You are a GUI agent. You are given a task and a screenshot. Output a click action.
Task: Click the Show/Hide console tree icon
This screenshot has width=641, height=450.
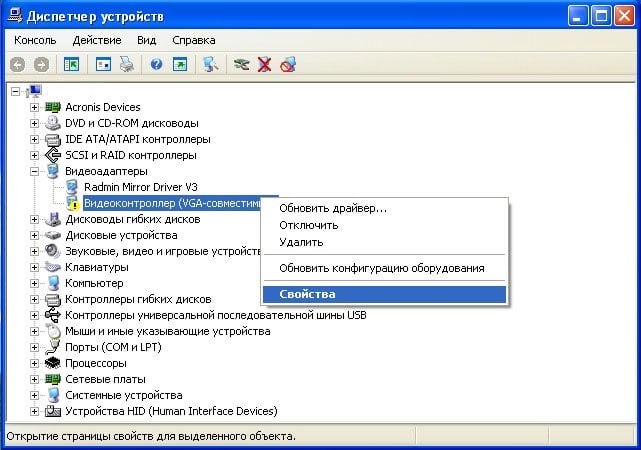click(71, 64)
